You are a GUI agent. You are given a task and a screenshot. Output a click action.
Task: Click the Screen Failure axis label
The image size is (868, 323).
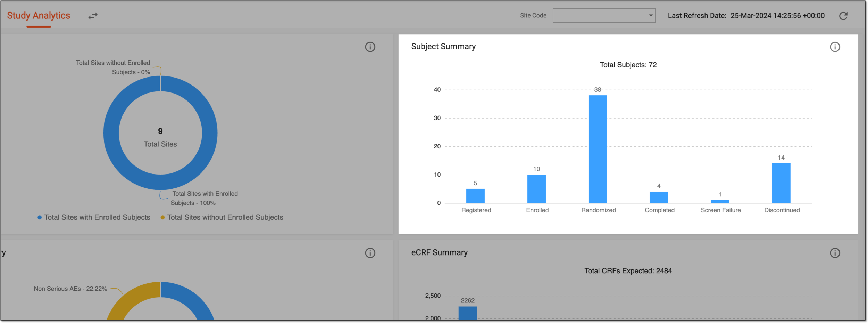721,210
